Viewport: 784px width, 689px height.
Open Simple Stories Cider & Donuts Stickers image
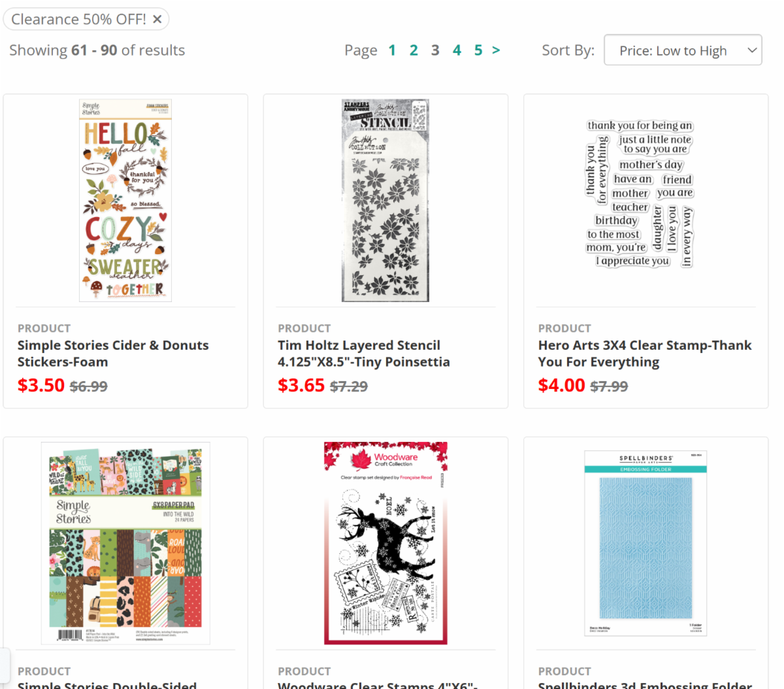[x=125, y=201]
